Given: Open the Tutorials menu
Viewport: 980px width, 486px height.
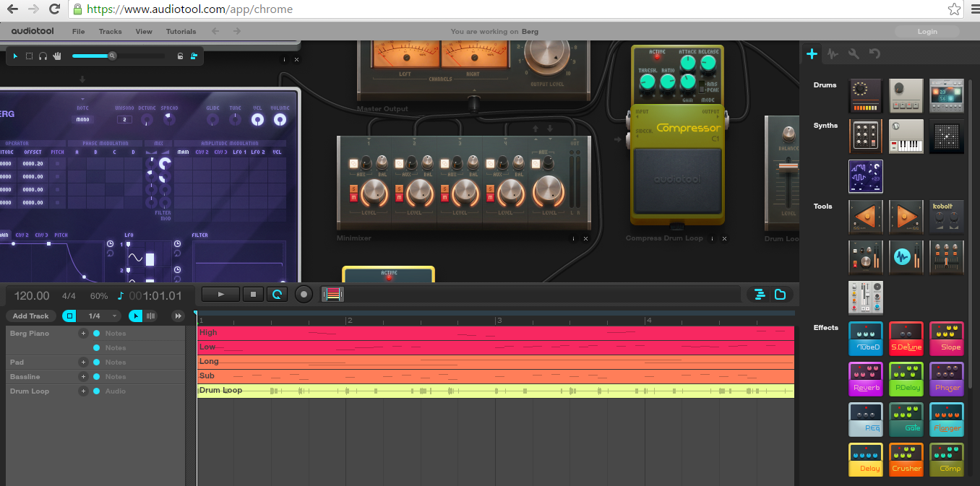Looking at the screenshot, I should point(181,31).
